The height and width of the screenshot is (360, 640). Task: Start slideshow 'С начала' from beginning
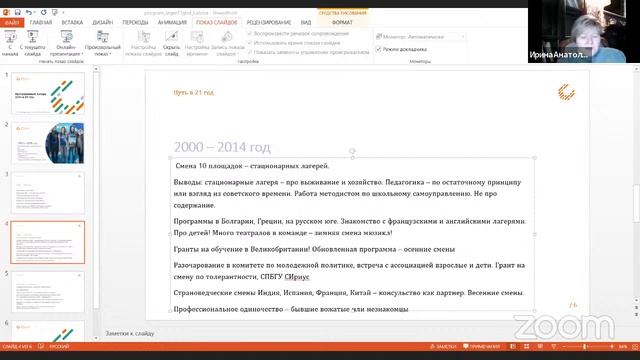pos(10,43)
